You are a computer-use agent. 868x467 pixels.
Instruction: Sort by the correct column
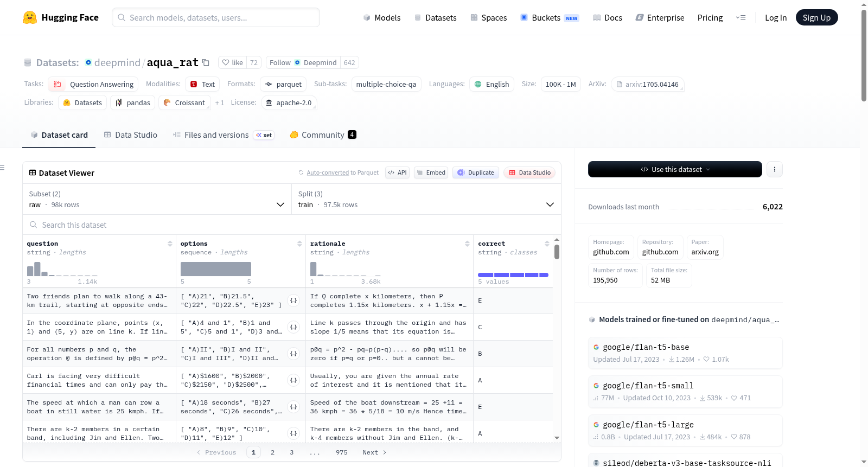tap(547, 244)
